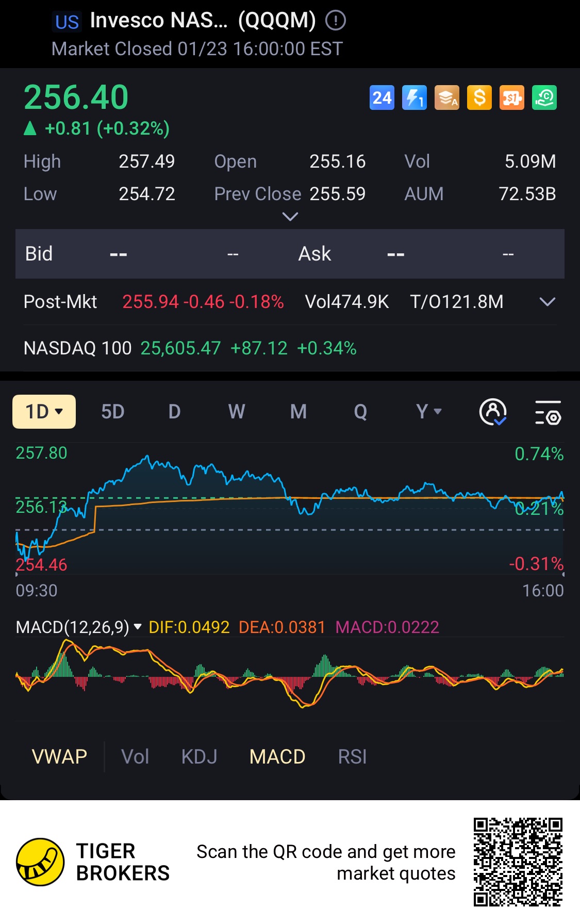
Task: Tap the High value 257.49
Action: pyautogui.click(x=147, y=161)
